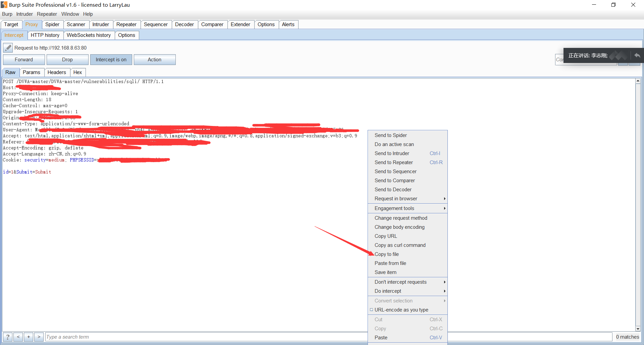Open the Alerts tab
644x345 pixels.
tap(288, 24)
